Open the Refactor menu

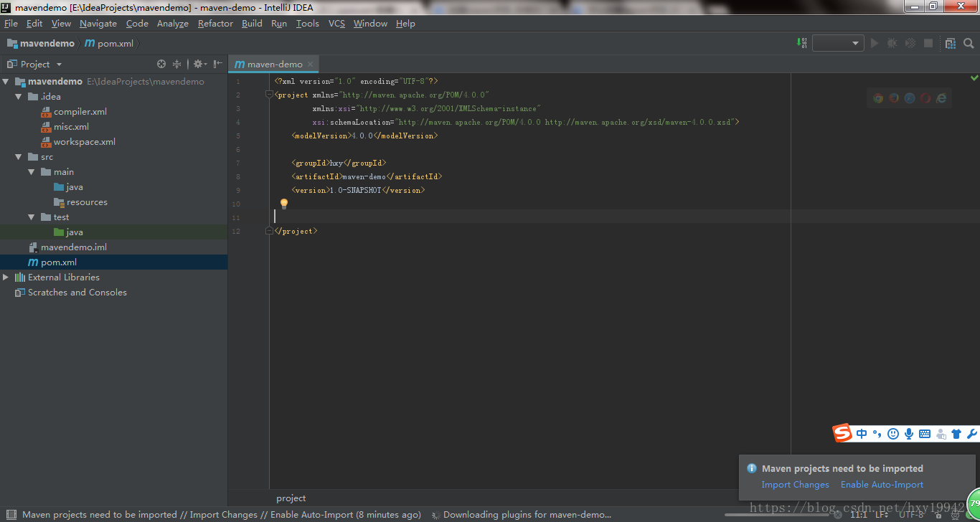(x=215, y=23)
